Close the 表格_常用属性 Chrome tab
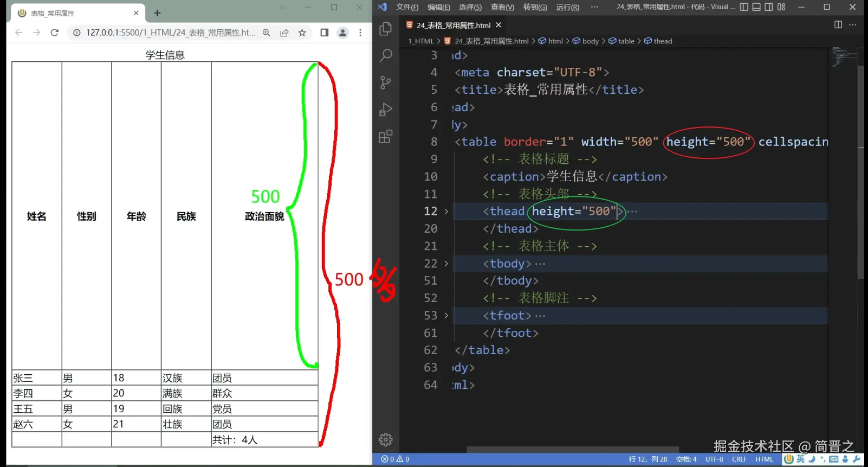The width and height of the screenshot is (868, 467). (136, 13)
